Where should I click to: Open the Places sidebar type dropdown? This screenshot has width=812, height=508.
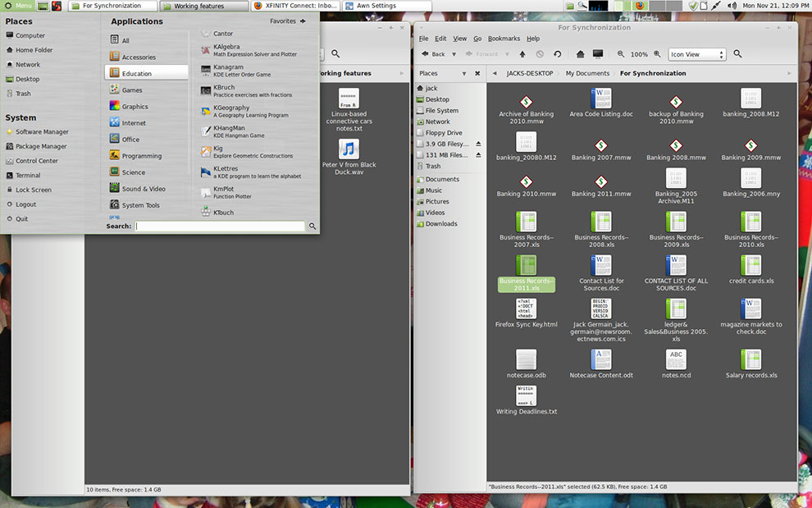pyautogui.click(x=464, y=74)
